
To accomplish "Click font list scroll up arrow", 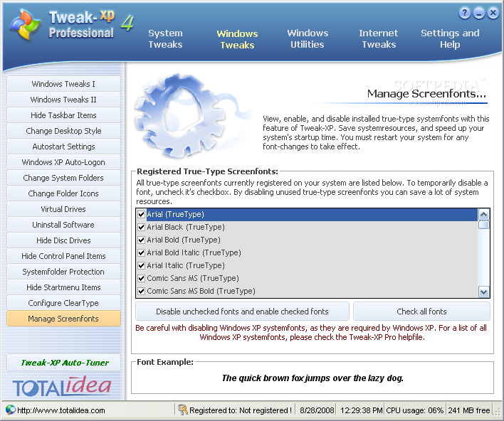I will pyautogui.click(x=483, y=214).
